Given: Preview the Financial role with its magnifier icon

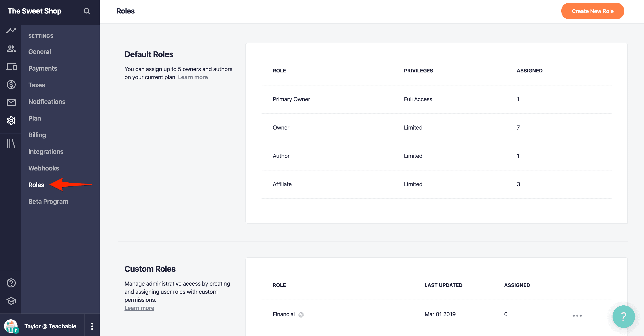Looking at the screenshot, I should tap(301, 314).
